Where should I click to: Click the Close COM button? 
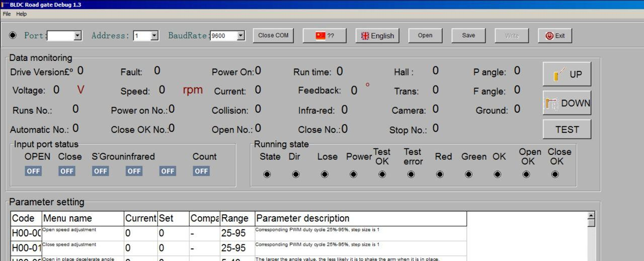[x=273, y=35]
